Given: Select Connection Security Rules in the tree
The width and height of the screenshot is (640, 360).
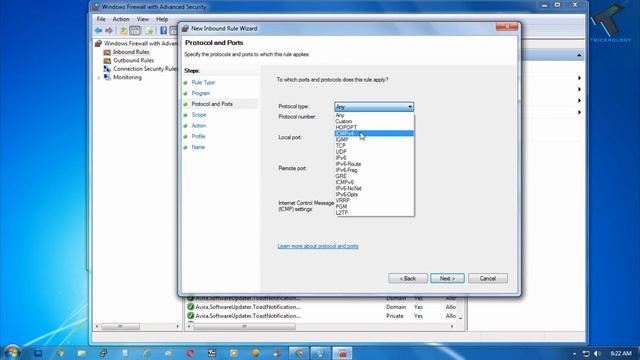Looking at the screenshot, I should pyautogui.click(x=145, y=69).
